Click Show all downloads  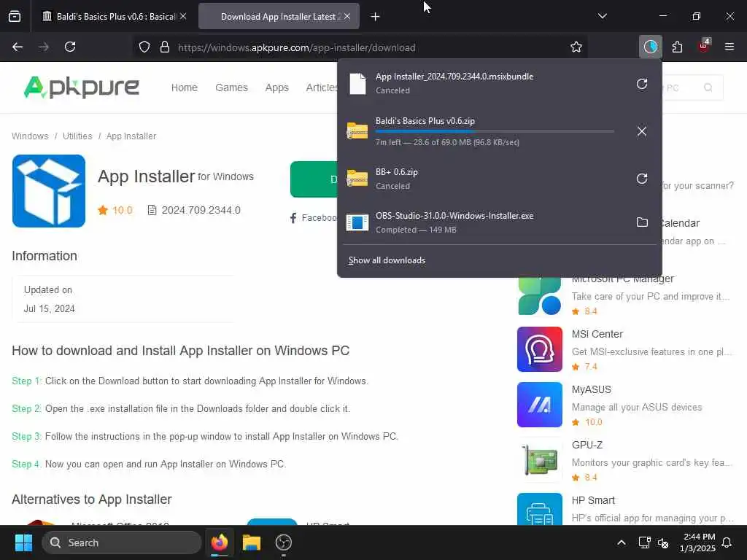[x=387, y=260]
